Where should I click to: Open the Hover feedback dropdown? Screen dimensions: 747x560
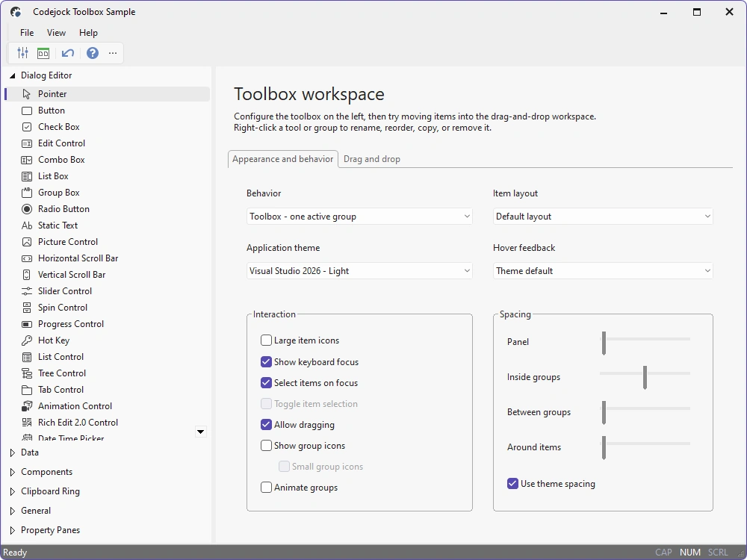pyautogui.click(x=603, y=271)
